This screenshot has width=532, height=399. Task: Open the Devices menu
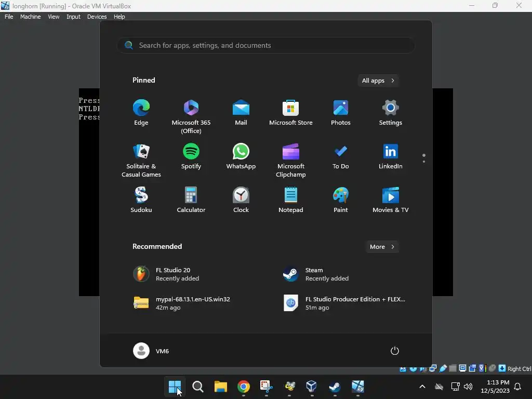tap(97, 17)
